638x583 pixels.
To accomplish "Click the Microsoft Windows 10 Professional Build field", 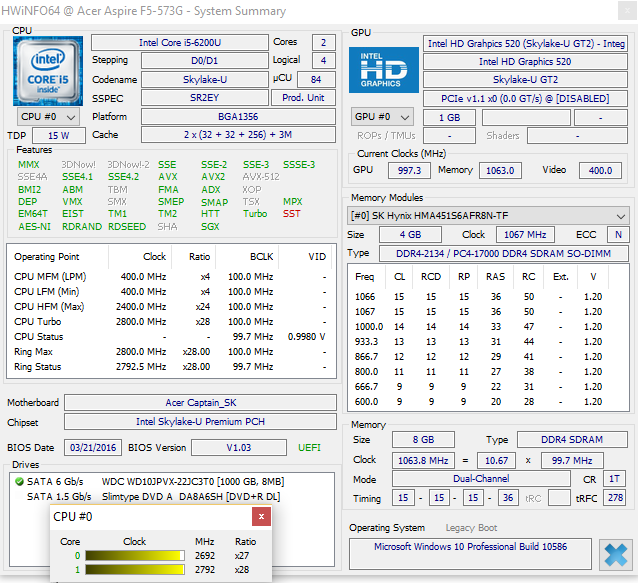I will click(470, 554).
